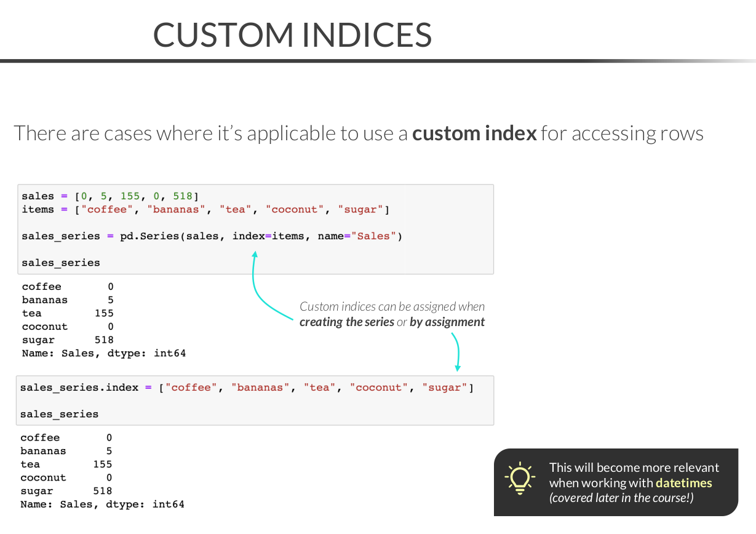Click the "coconut" string in the items list

point(295,209)
